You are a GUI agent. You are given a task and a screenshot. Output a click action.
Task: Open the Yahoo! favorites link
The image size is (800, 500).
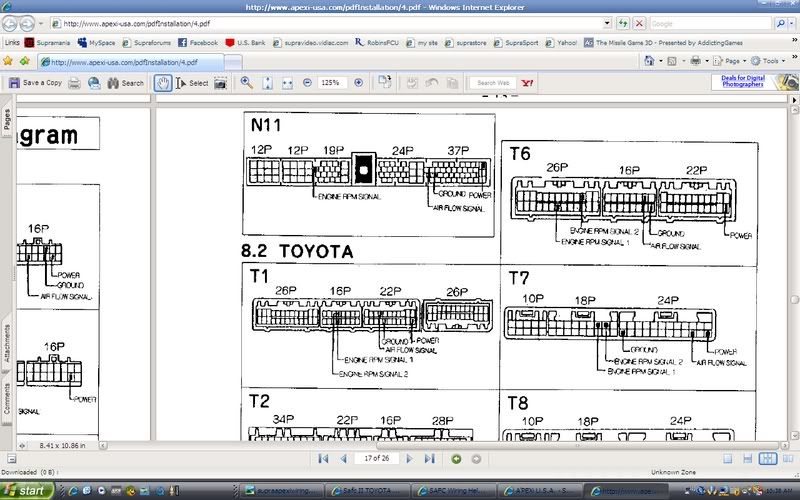pyautogui.click(x=561, y=43)
